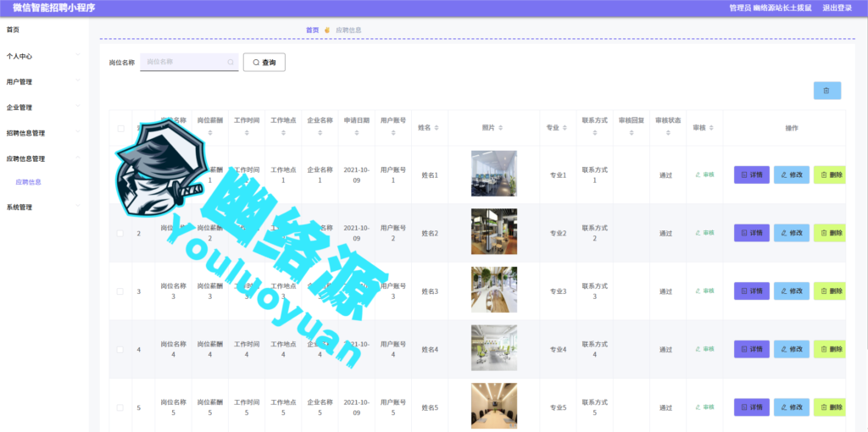Open 系统管理 menu item

coord(19,208)
